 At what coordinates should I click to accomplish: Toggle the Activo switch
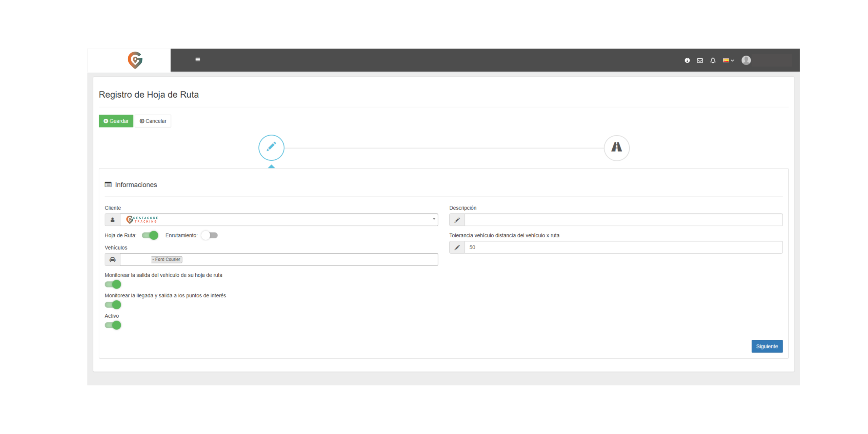(x=113, y=325)
